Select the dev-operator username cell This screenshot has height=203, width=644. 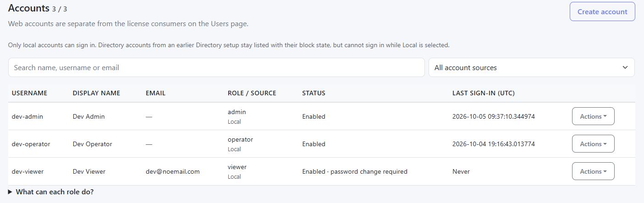pyautogui.click(x=31, y=144)
